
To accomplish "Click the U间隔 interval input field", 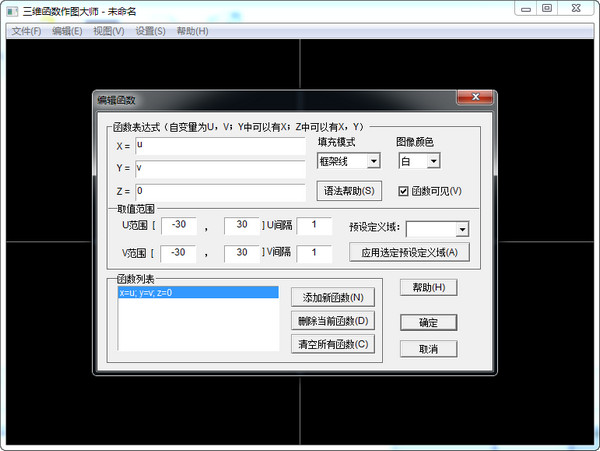I will point(313,226).
